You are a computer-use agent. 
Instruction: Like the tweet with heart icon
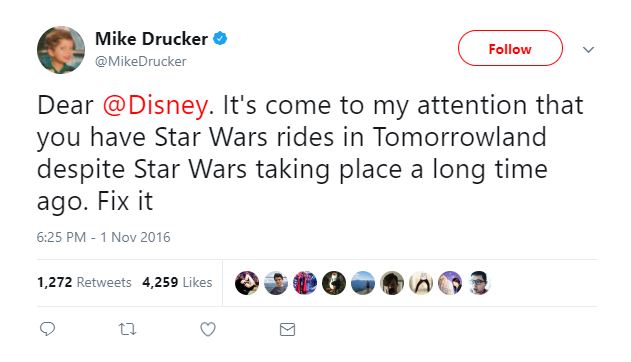tap(208, 329)
